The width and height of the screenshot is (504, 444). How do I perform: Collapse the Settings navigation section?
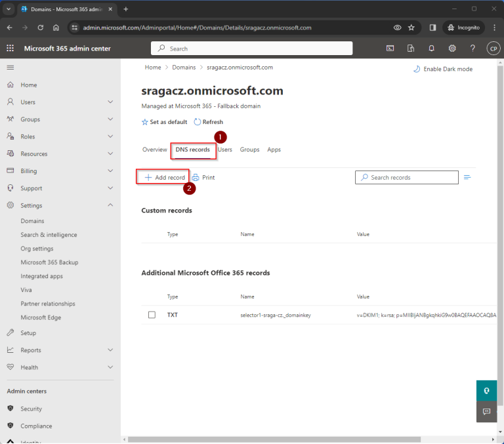point(110,205)
